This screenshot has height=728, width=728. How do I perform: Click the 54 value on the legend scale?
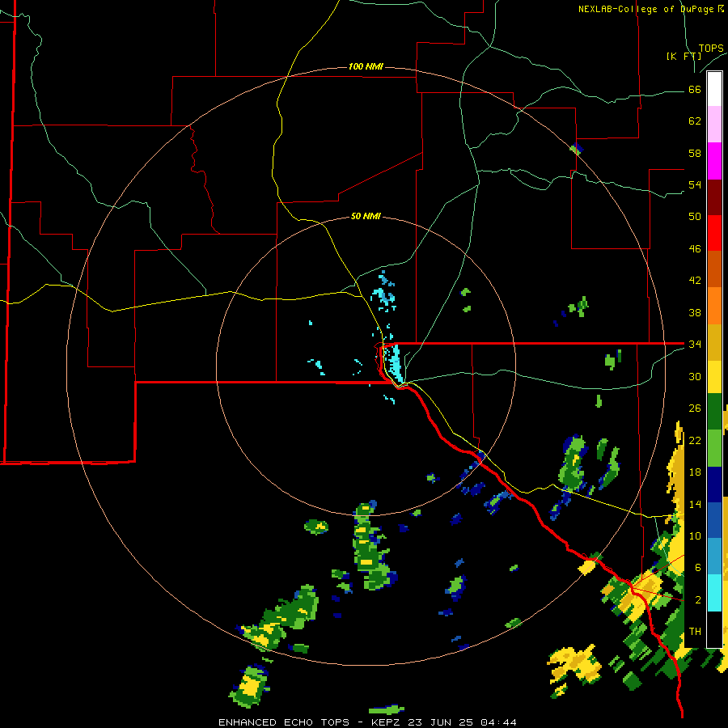[695, 184]
